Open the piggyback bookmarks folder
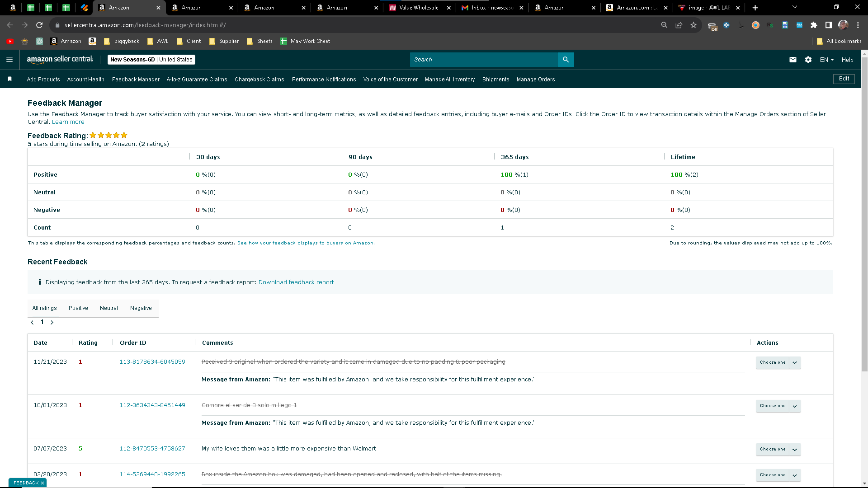 tap(122, 41)
